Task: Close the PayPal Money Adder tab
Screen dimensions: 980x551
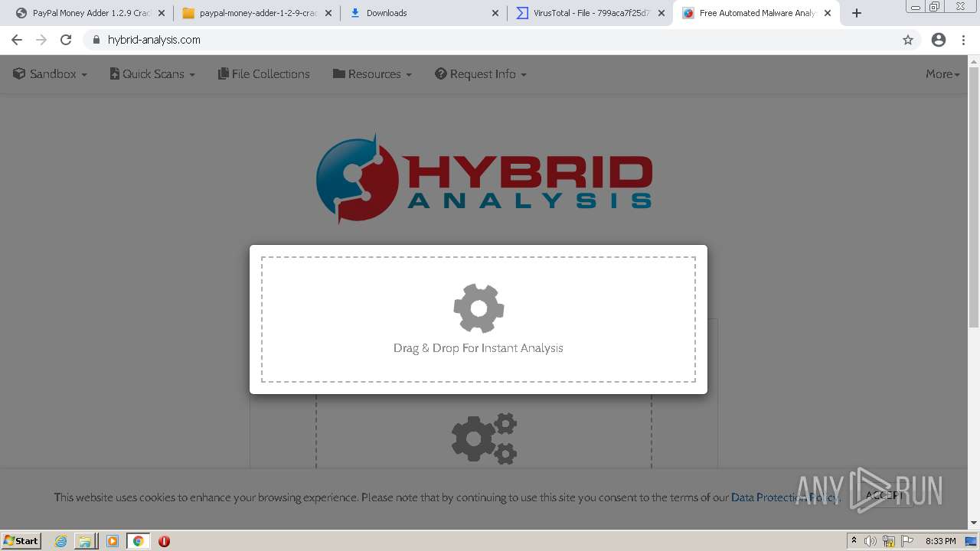Action: [x=162, y=13]
